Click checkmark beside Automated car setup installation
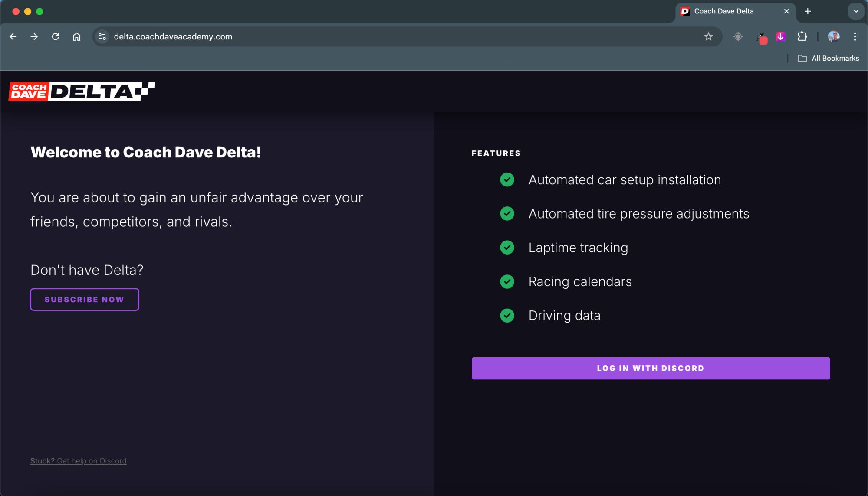 [507, 179]
